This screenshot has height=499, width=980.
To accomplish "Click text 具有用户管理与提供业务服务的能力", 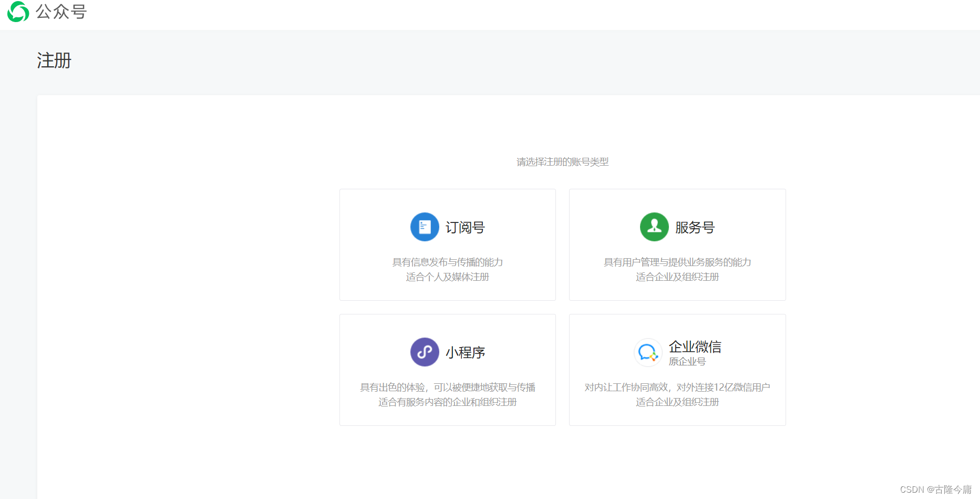I will click(x=677, y=262).
